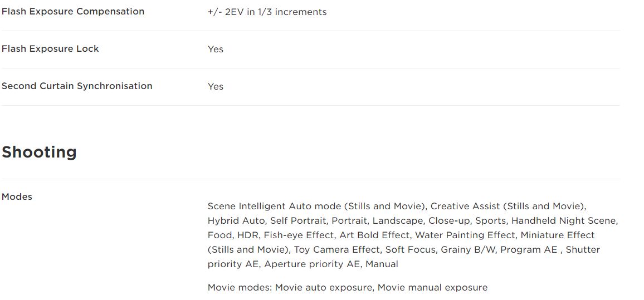The width and height of the screenshot is (644, 300).
Task: Click the 'Toy Camera Effect' text
Action: pyautogui.click(x=337, y=249)
